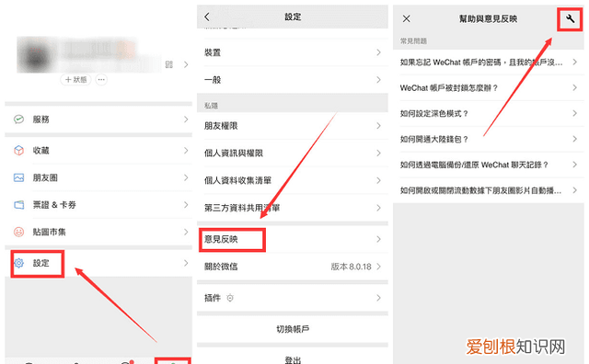The image size is (589, 364).
Task: Open 貼圖市集 menu row
Action: tap(98, 232)
